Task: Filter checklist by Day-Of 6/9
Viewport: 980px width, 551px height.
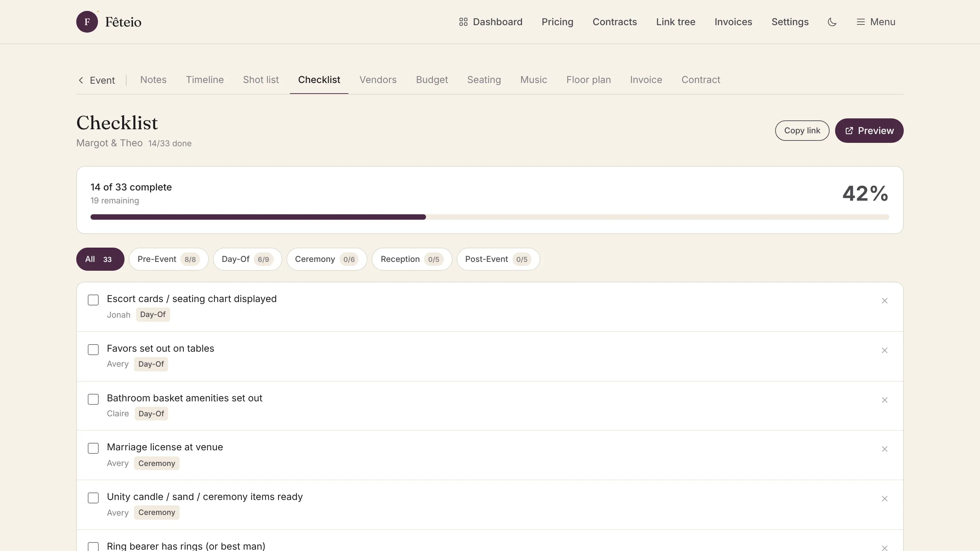Action: [247, 259]
